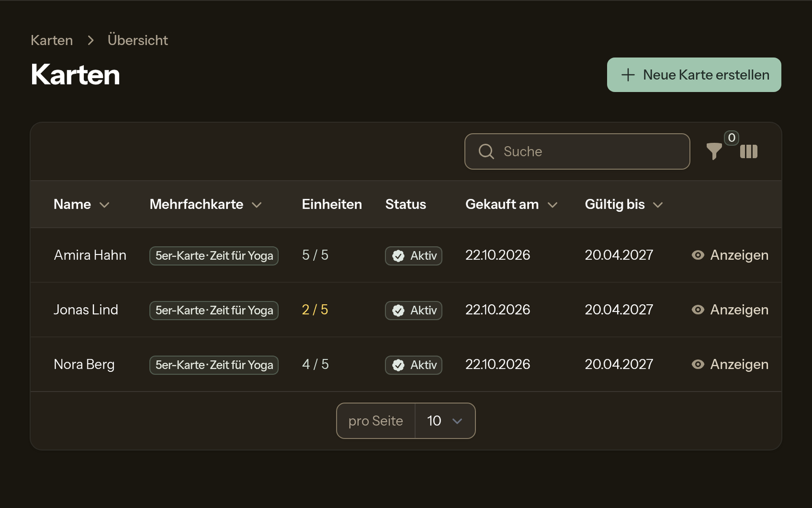Sort by Mehrfachkarte column chevron
The width and height of the screenshot is (812, 508).
tap(257, 205)
